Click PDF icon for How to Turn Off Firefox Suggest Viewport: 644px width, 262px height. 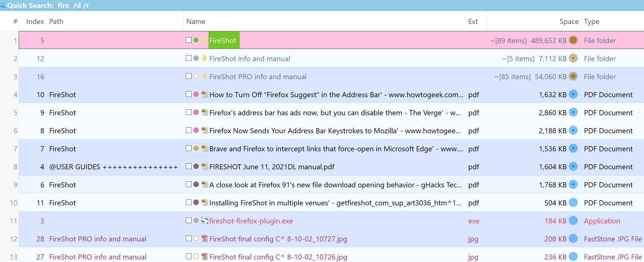click(205, 94)
